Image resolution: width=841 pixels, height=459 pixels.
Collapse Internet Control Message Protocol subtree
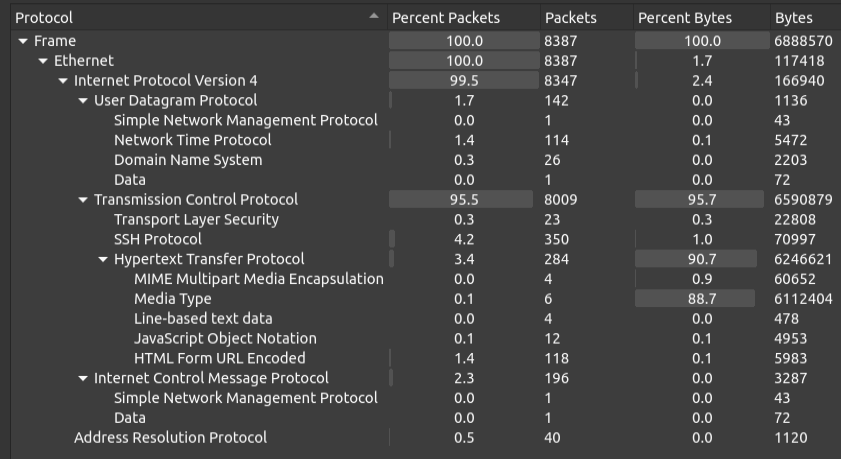point(83,378)
